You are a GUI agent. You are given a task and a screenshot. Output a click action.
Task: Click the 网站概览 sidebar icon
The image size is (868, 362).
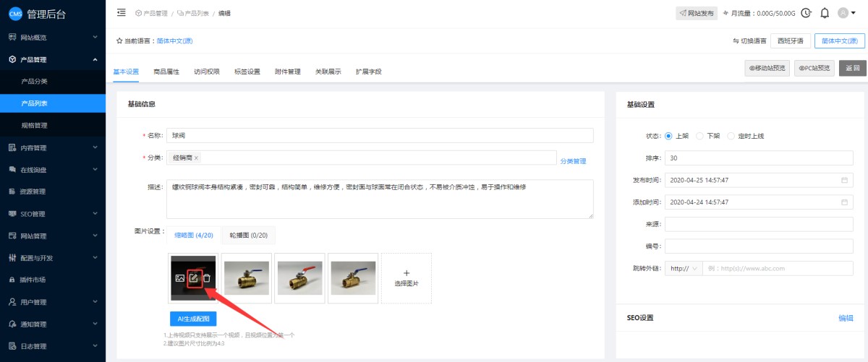coord(12,37)
